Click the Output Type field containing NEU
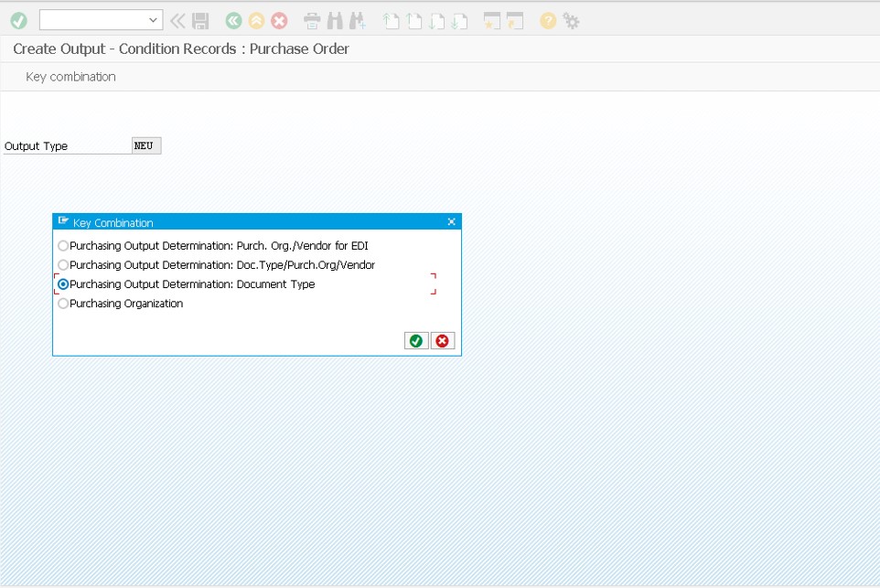 [x=146, y=146]
